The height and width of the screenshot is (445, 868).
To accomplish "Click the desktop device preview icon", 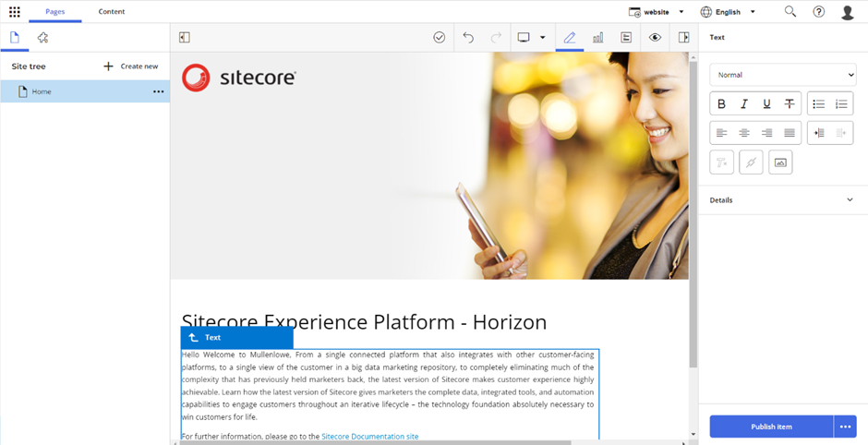I will [524, 38].
